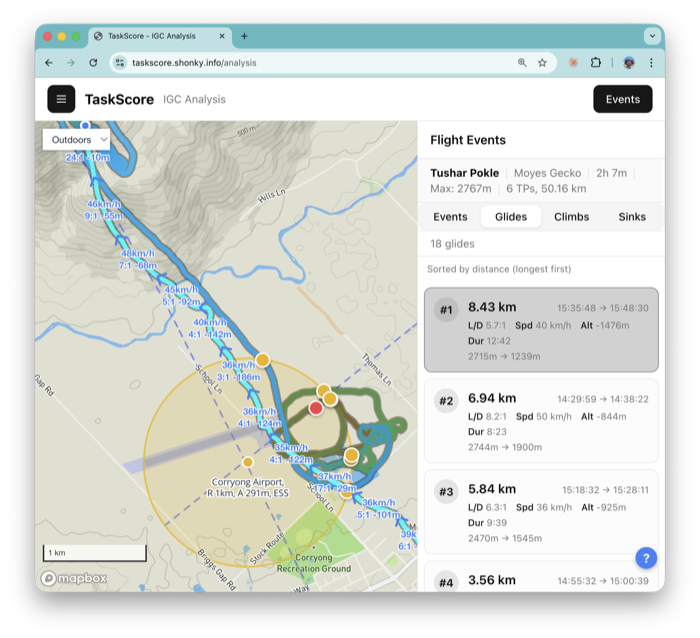Expand the tab search chevron in Chrome
Screen dimensions: 700x638
652,36
